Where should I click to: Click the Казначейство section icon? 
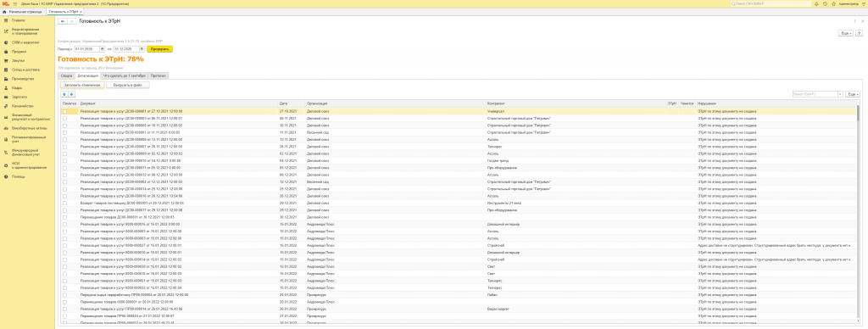6,106
